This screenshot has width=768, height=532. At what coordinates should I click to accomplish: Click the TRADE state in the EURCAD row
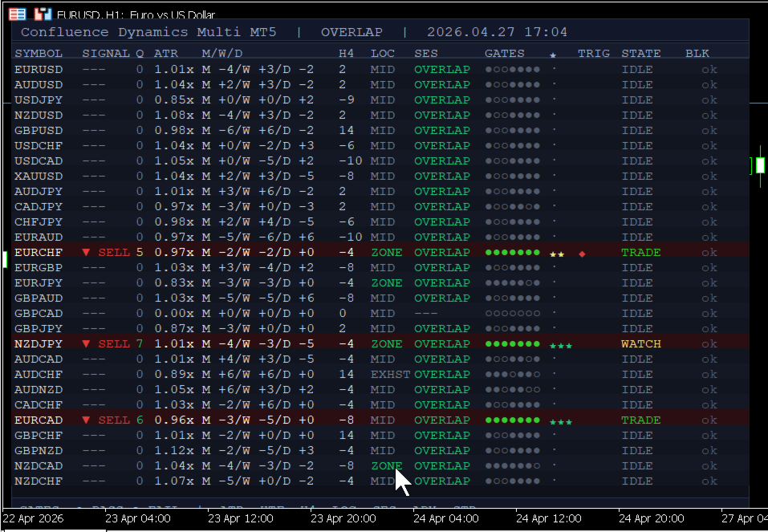point(641,420)
